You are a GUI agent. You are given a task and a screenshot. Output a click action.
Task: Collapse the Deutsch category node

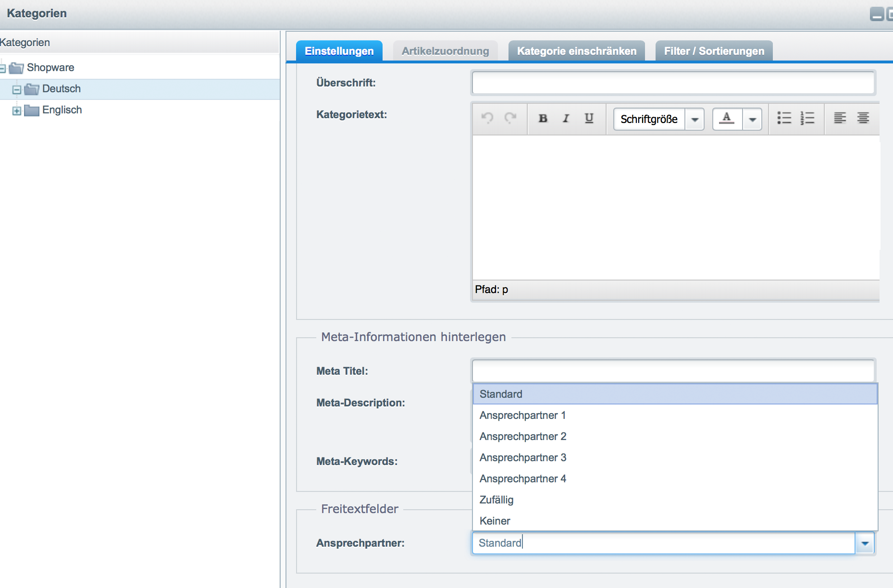pyautogui.click(x=17, y=90)
